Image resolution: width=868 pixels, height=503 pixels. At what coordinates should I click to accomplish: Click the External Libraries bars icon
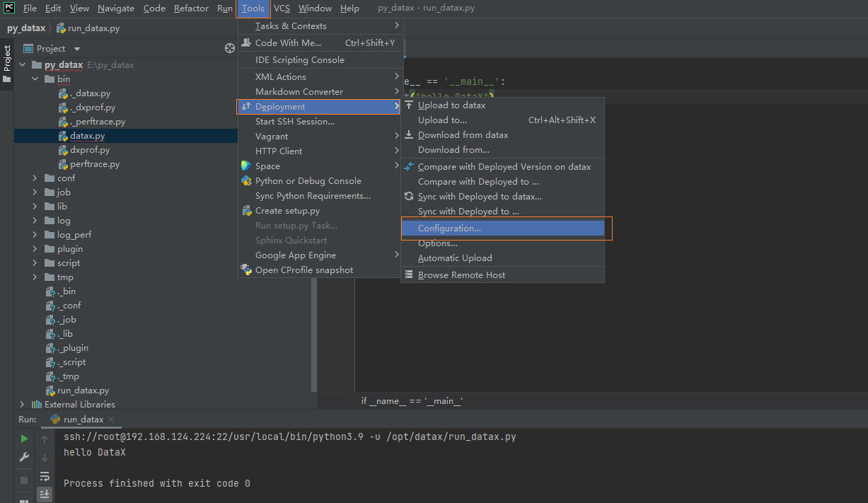(37, 405)
